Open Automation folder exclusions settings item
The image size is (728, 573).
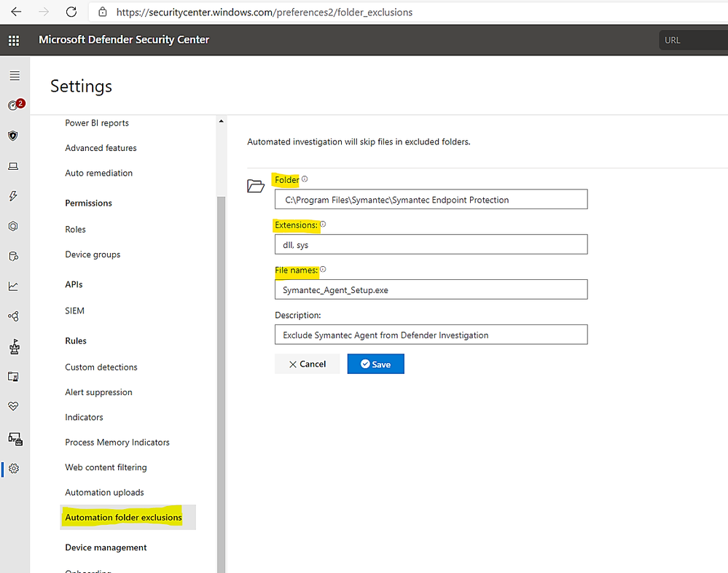tap(123, 518)
